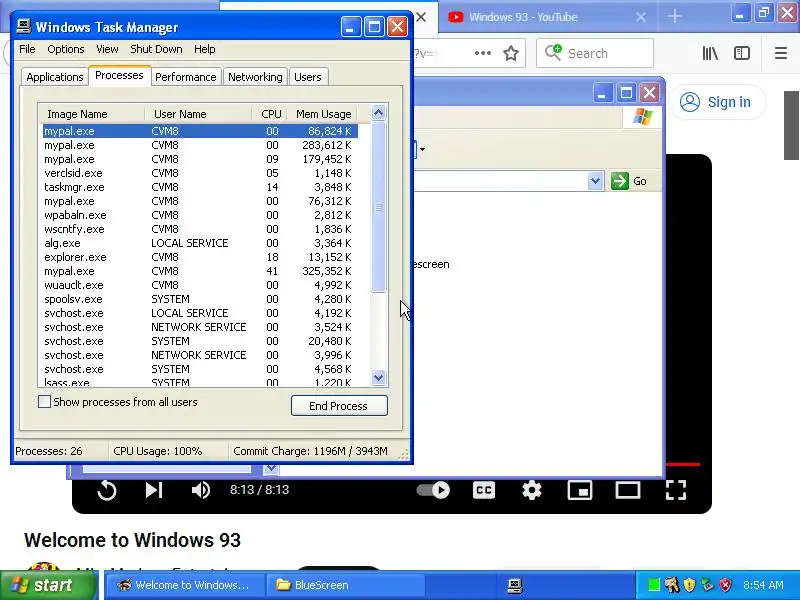Click the Task Manager taskbar button

(x=515, y=585)
